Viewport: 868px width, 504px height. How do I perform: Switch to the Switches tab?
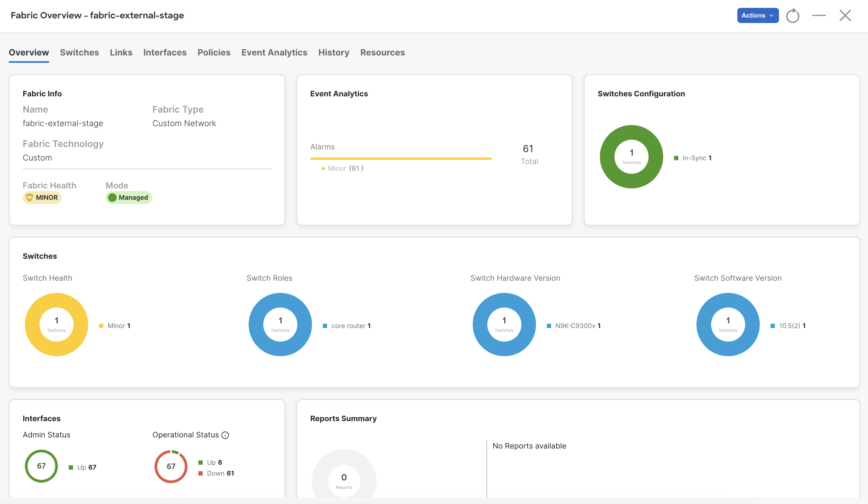pos(79,52)
